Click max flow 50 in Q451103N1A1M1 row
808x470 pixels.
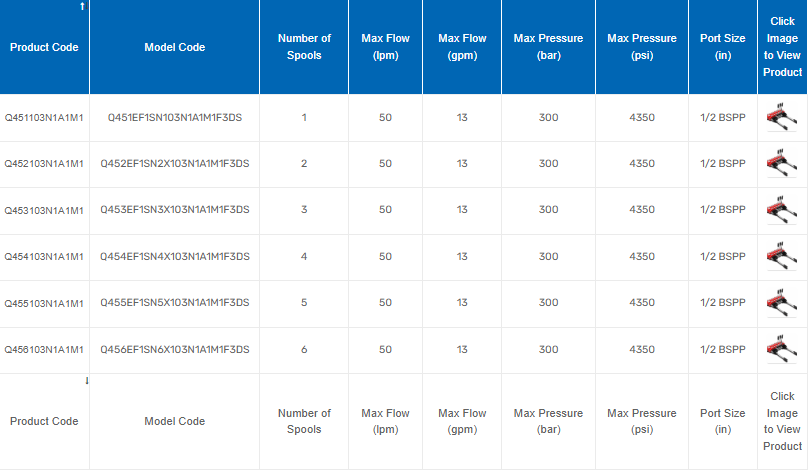point(385,118)
